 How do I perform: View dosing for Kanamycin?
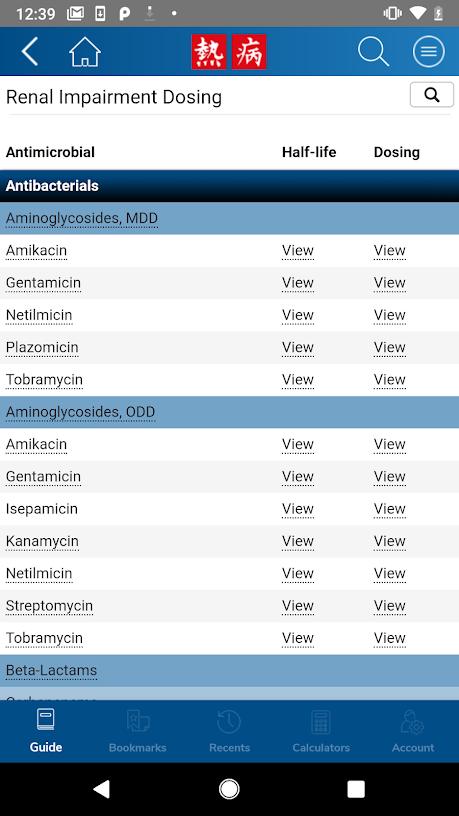(x=389, y=541)
